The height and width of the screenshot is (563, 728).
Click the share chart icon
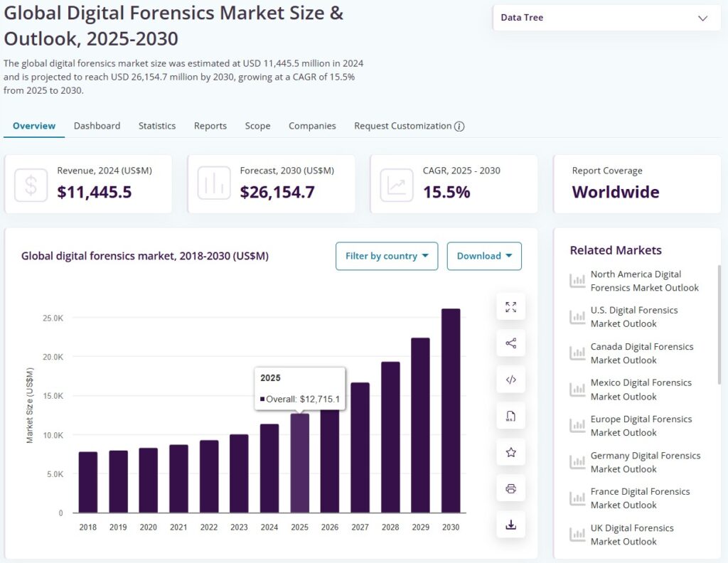[510, 343]
